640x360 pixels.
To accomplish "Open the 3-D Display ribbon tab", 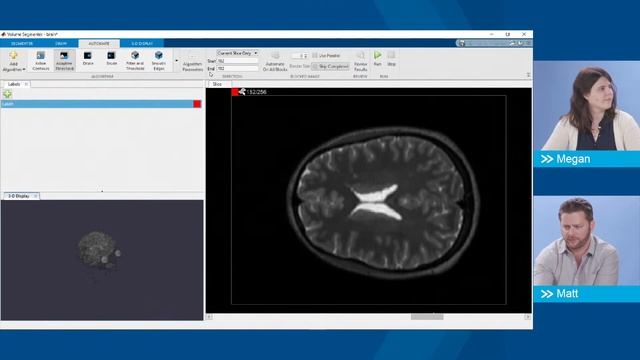I will 142,43.
